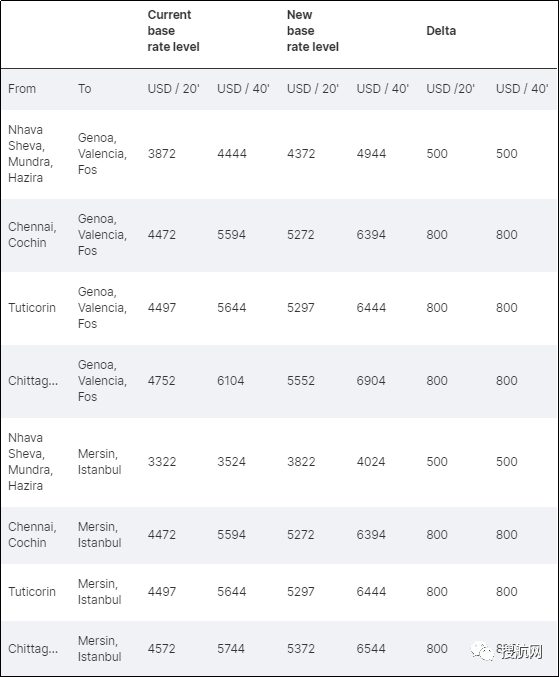Click the 4024 new 40' rate
Screen dimensions: 560x677
point(371,462)
